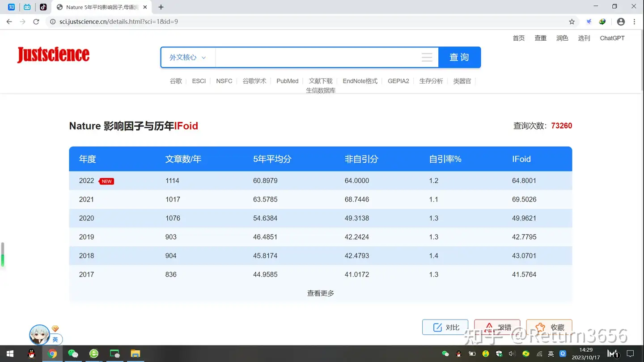The image size is (644, 362).
Task: Open the notification center icon
Action: click(630, 354)
